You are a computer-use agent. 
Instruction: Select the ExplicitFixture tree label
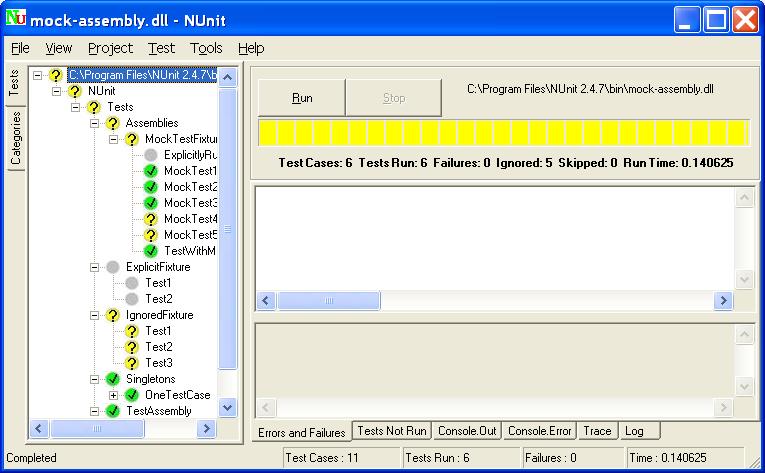(158, 267)
